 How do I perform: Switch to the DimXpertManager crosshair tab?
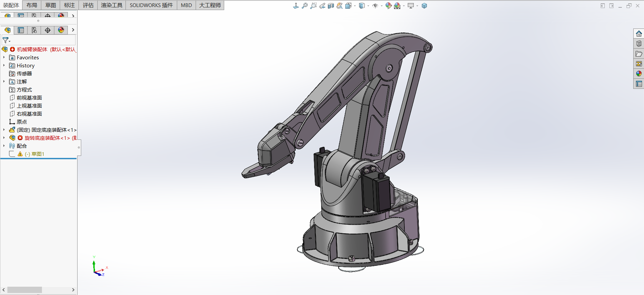click(48, 30)
